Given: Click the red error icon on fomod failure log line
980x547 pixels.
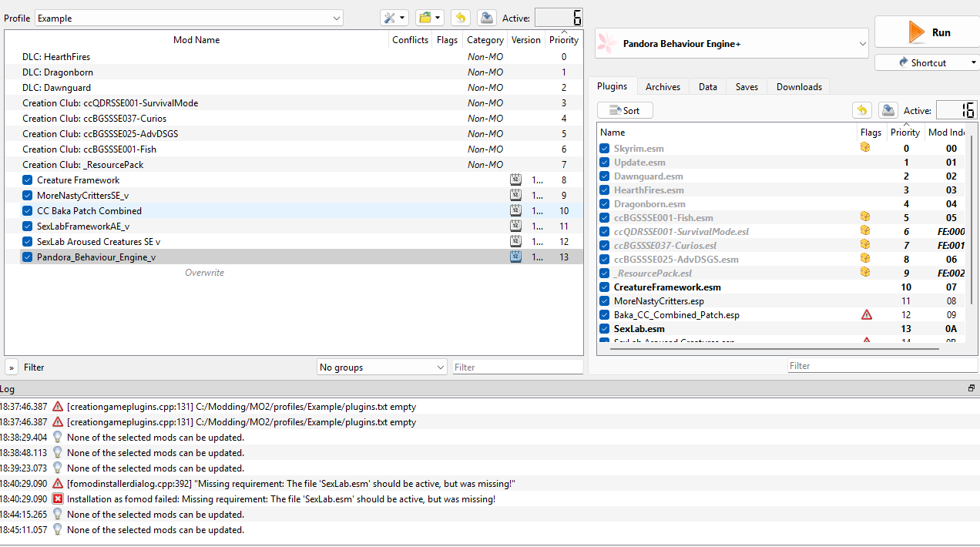Looking at the screenshot, I should [58, 498].
